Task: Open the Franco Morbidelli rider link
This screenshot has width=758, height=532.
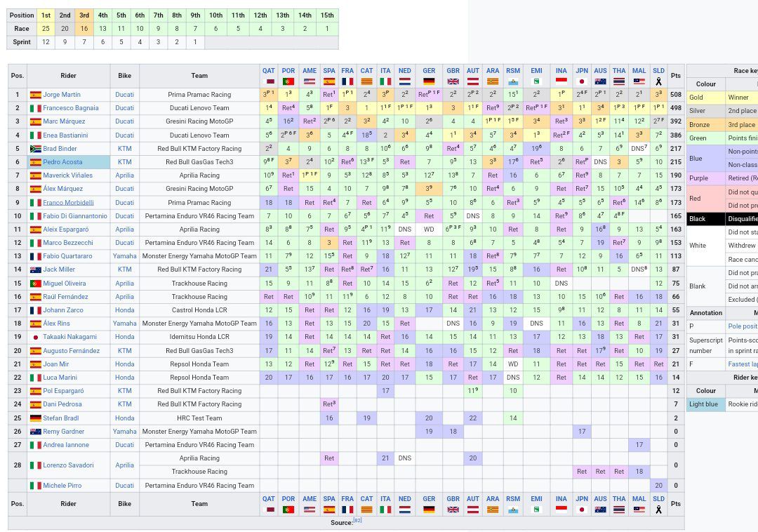Action: pyautogui.click(x=68, y=202)
